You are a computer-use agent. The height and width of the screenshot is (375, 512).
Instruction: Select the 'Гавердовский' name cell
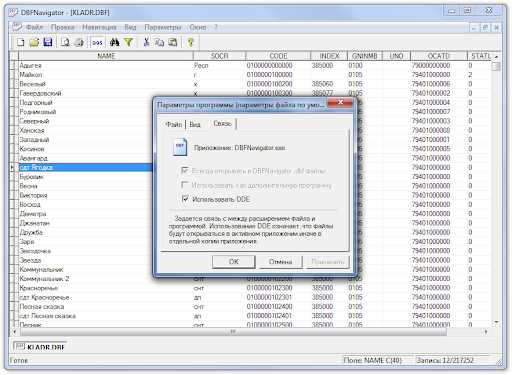(106, 93)
